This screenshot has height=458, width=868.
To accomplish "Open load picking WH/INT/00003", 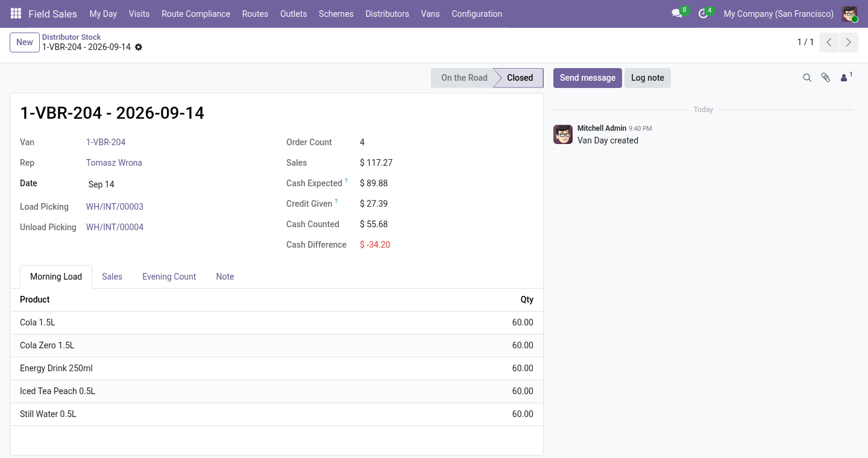I will point(115,207).
